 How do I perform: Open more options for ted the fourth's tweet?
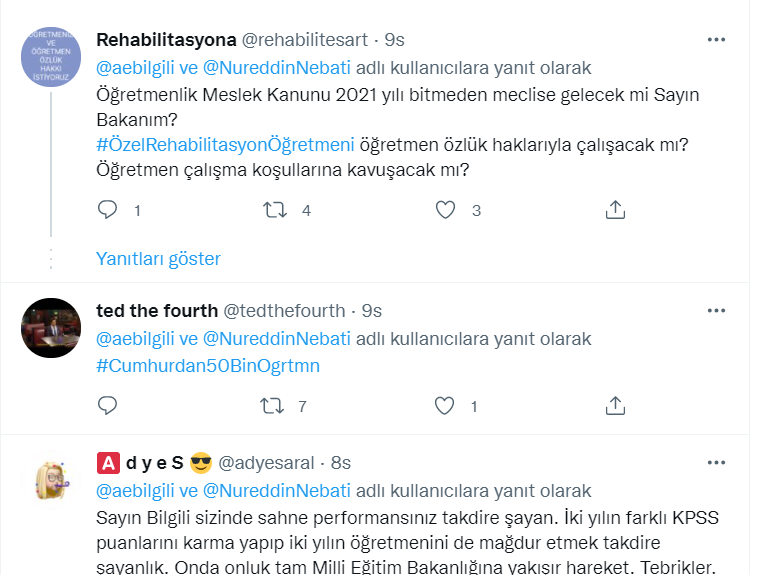tap(717, 311)
